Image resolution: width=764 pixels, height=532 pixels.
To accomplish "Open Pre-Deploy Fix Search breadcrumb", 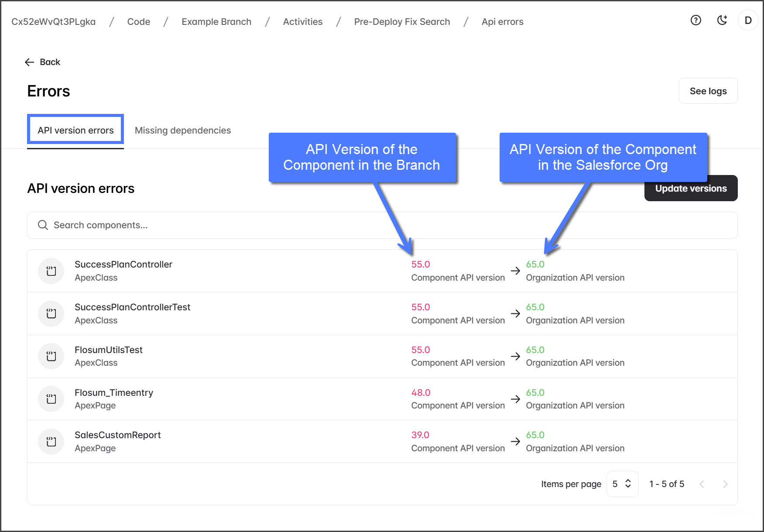I will point(402,22).
